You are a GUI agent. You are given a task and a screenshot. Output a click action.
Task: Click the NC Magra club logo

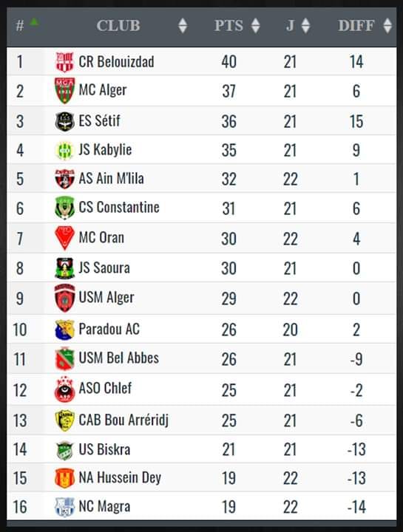(64, 507)
